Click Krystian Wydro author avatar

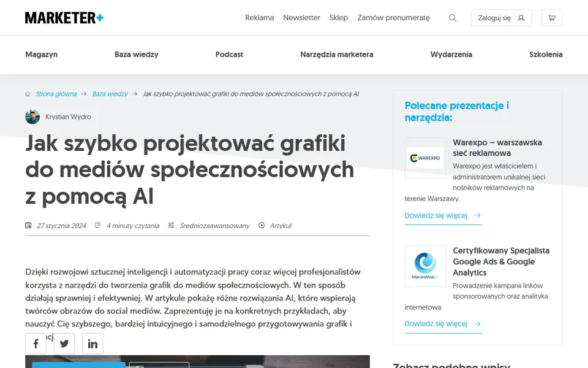tap(32, 117)
